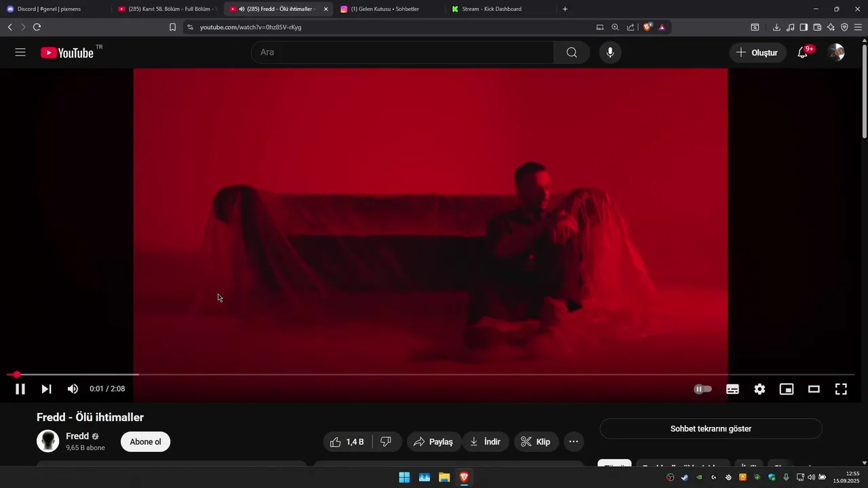This screenshot has height=488, width=868.
Task: Show chat replay (Sohbet tekrarını göster)
Action: (x=711, y=428)
